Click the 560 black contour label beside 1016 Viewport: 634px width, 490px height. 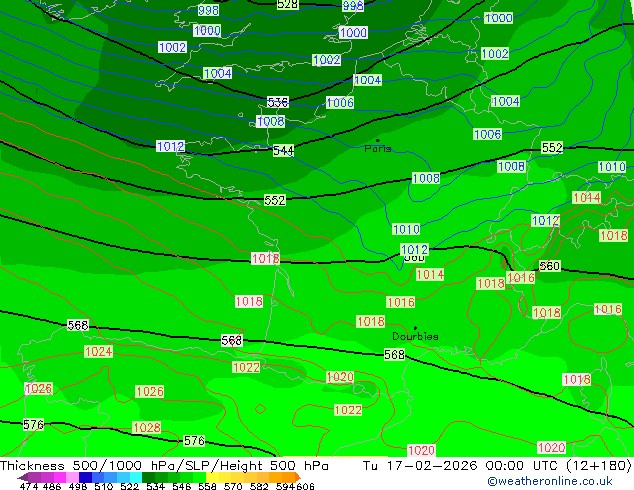point(550,266)
